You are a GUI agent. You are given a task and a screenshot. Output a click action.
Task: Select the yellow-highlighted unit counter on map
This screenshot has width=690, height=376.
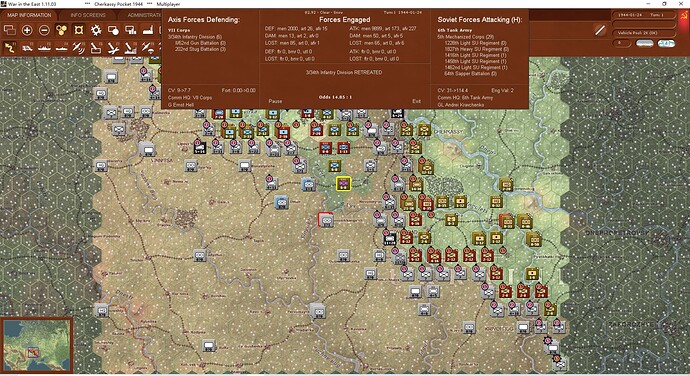pos(343,184)
